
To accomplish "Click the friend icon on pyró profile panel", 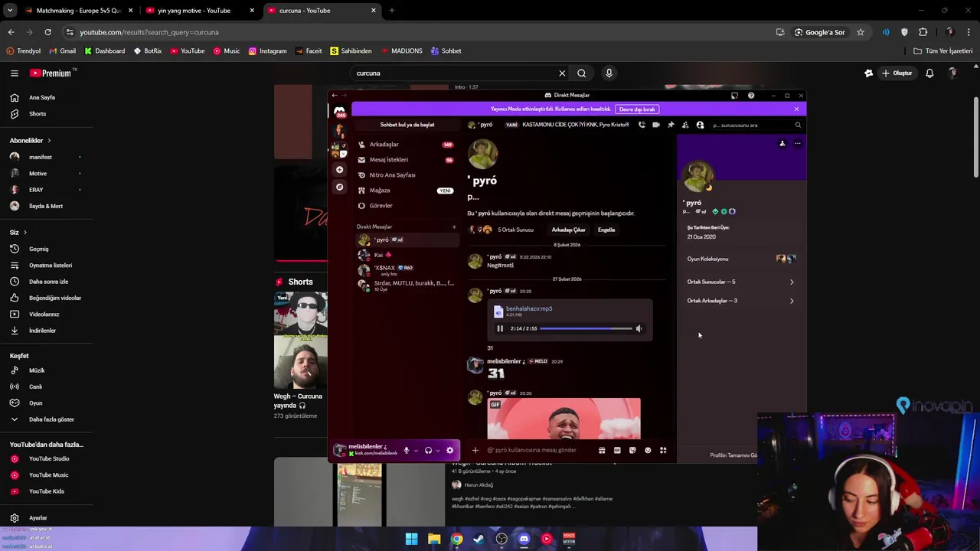I will click(x=782, y=143).
